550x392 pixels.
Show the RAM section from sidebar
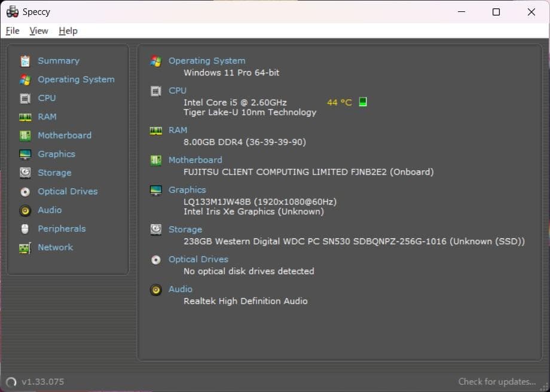pos(47,117)
